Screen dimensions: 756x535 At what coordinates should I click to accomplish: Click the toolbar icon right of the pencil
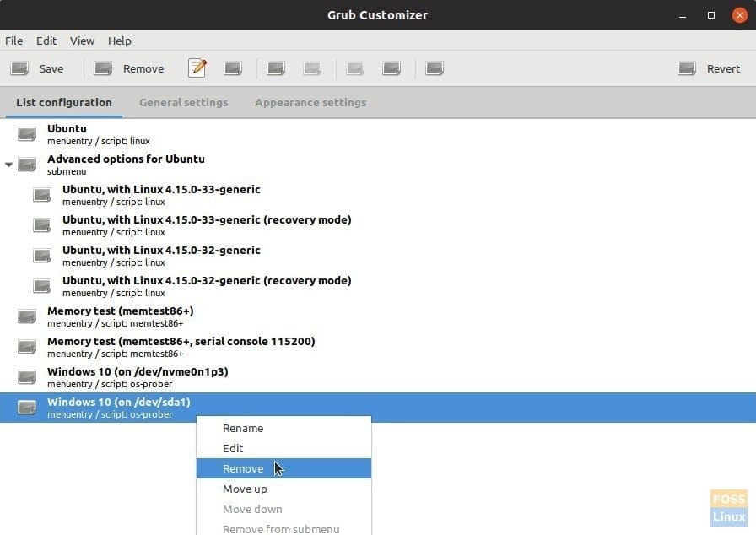pos(233,68)
